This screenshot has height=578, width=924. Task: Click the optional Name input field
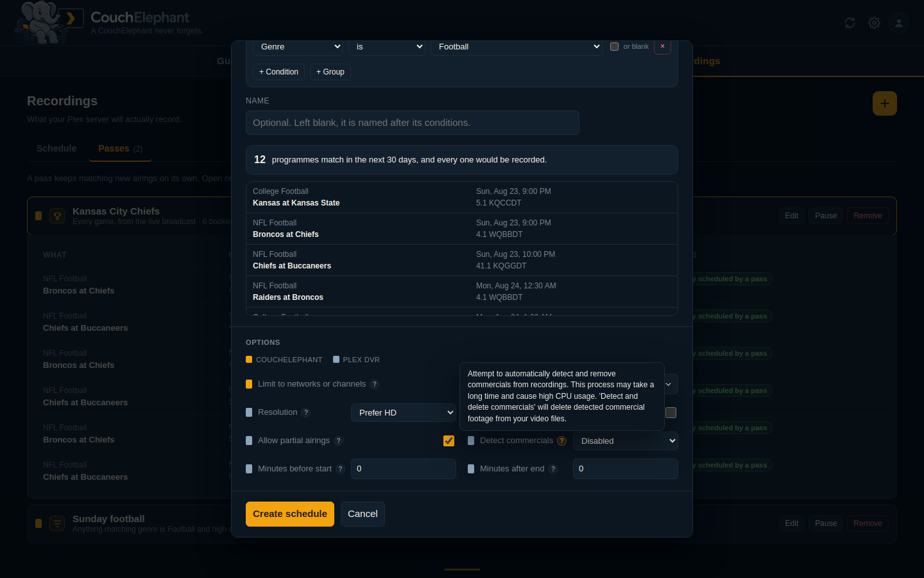(x=413, y=123)
